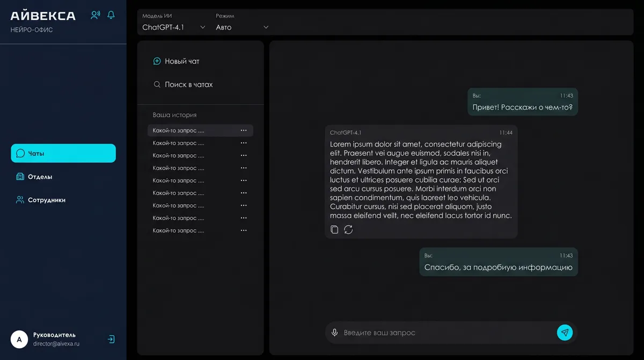This screenshot has height=360, width=644.
Task: Click the people icon next to Сотрудники
Action: tap(20, 200)
